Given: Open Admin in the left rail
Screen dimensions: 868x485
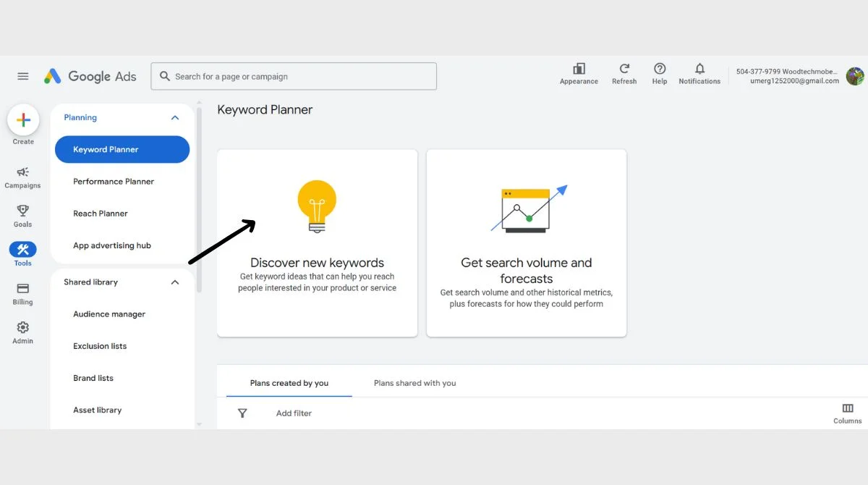Looking at the screenshot, I should (x=23, y=332).
